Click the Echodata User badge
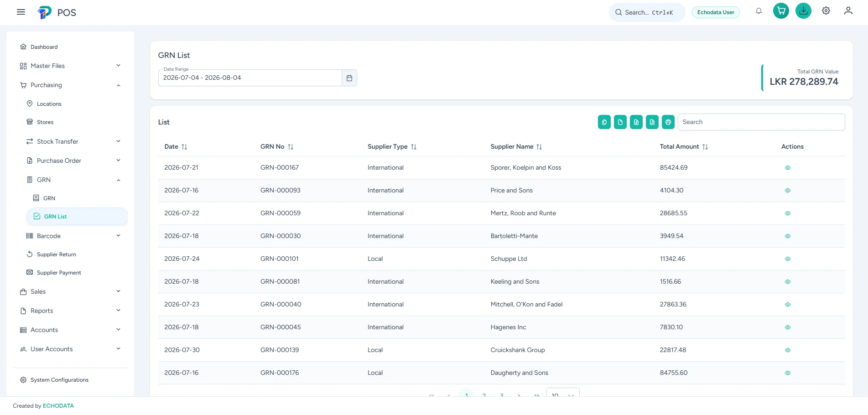Viewport: 868px width, 415px height. click(x=716, y=12)
